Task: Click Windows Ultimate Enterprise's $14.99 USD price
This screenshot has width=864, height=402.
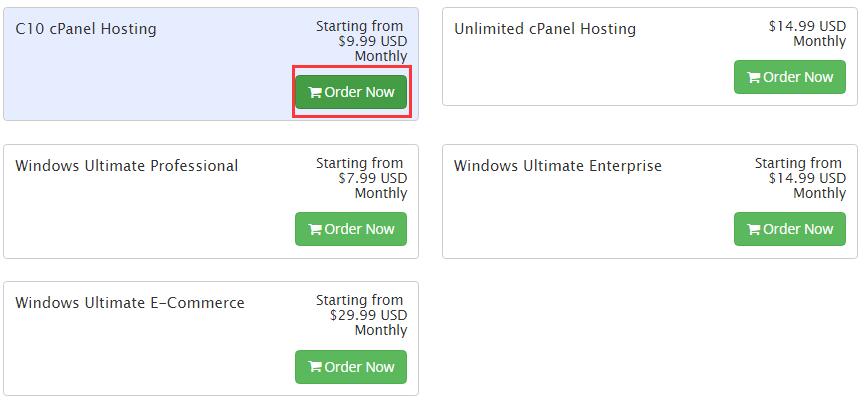Action: point(806,178)
